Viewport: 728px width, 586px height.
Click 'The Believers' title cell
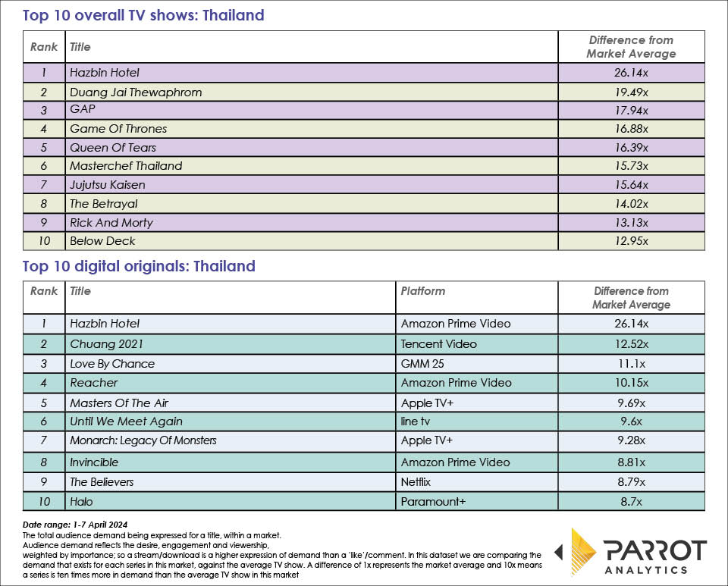(x=231, y=482)
